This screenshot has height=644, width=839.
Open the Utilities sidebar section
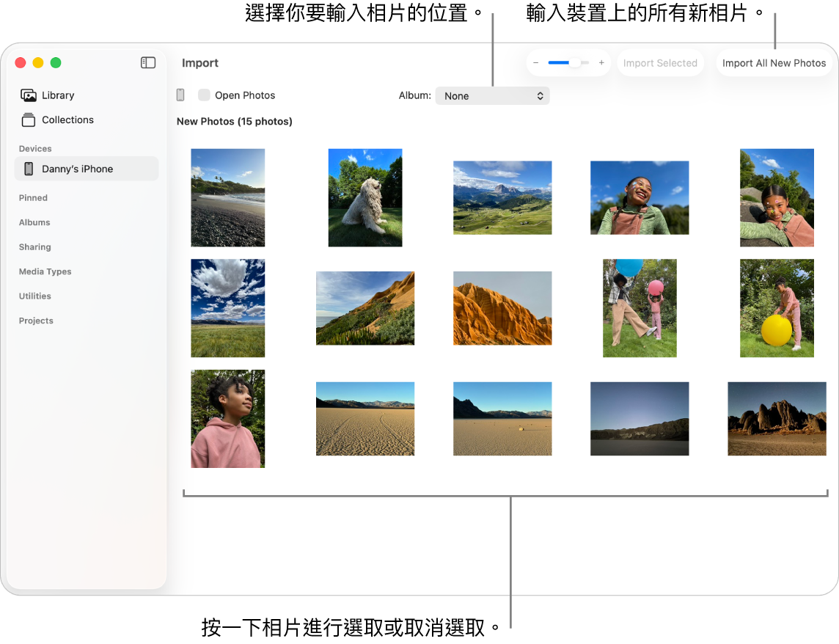click(35, 296)
